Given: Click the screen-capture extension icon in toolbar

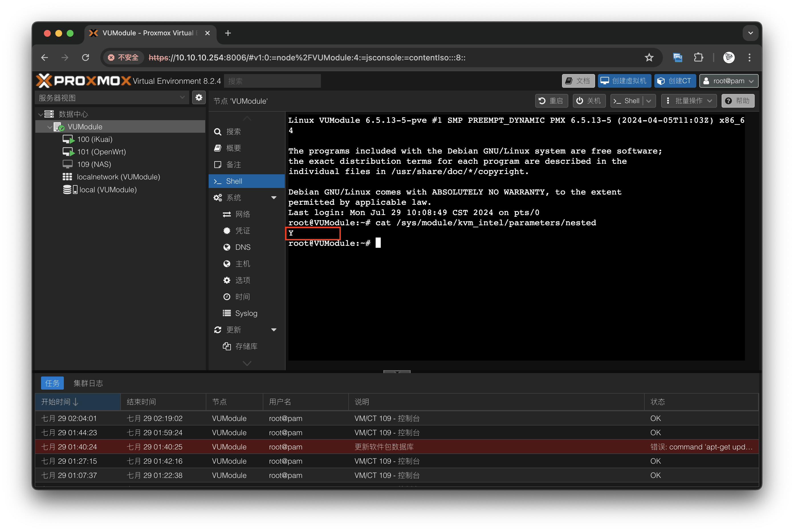Looking at the screenshot, I should (677, 58).
